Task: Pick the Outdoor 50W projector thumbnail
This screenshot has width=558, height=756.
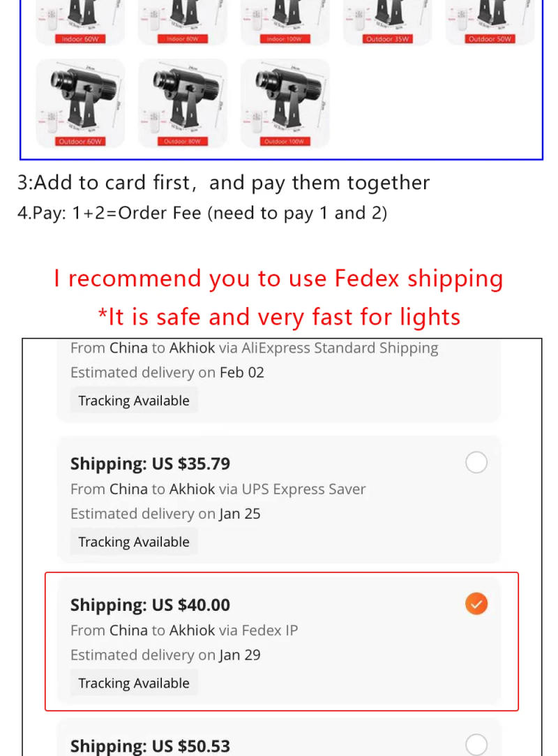Action: (x=490, y=21)
